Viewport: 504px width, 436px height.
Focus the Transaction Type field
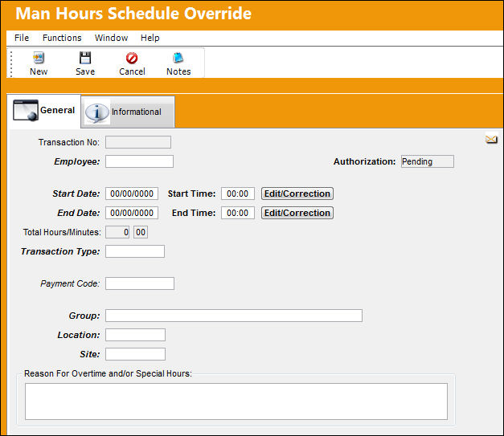pos(135,251)
